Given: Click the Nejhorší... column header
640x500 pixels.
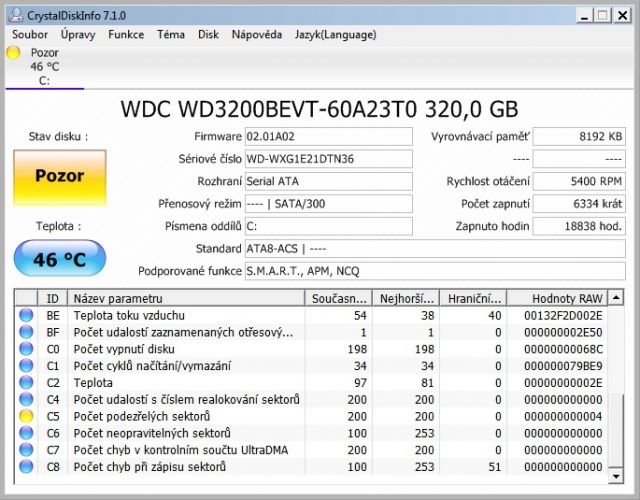Looking at the screenshot, I should tap(406, 298).
